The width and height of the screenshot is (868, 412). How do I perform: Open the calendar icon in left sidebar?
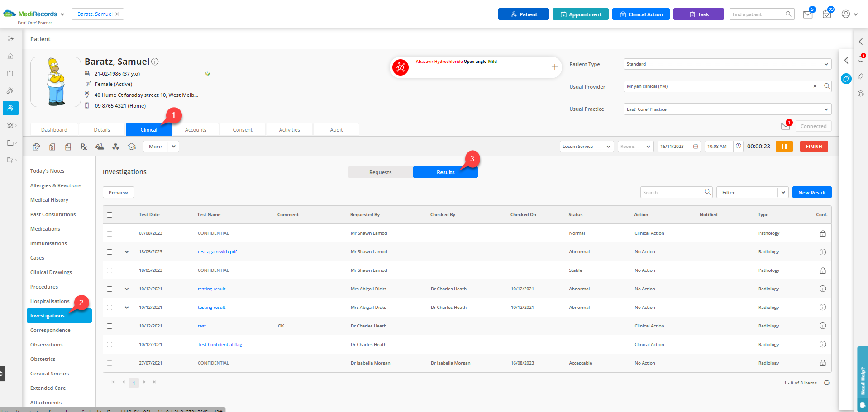10,73
